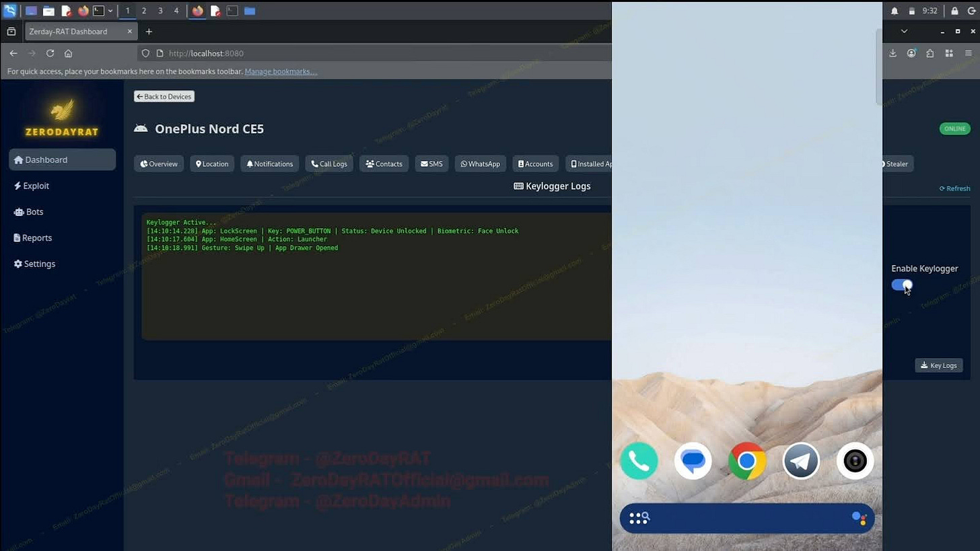Open the Call Logs tab
Screen dimensions: 980x551
(329, 163)
